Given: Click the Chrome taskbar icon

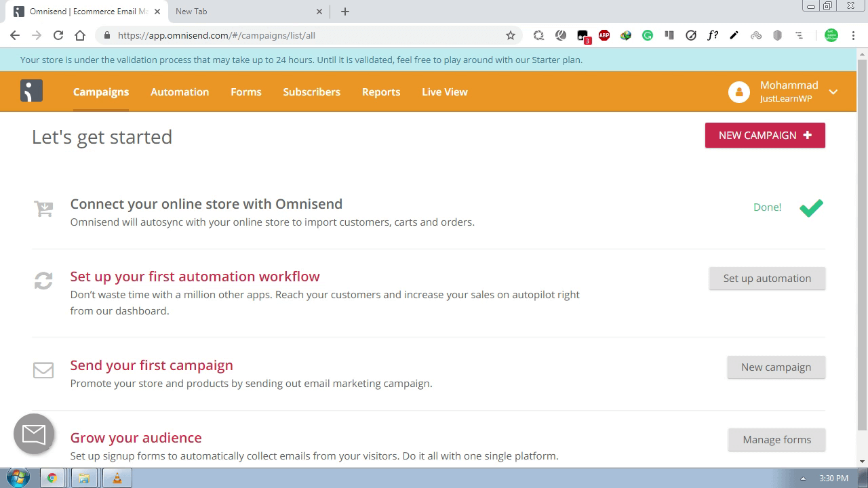Looking at the screenshot, I should (52, 478).
